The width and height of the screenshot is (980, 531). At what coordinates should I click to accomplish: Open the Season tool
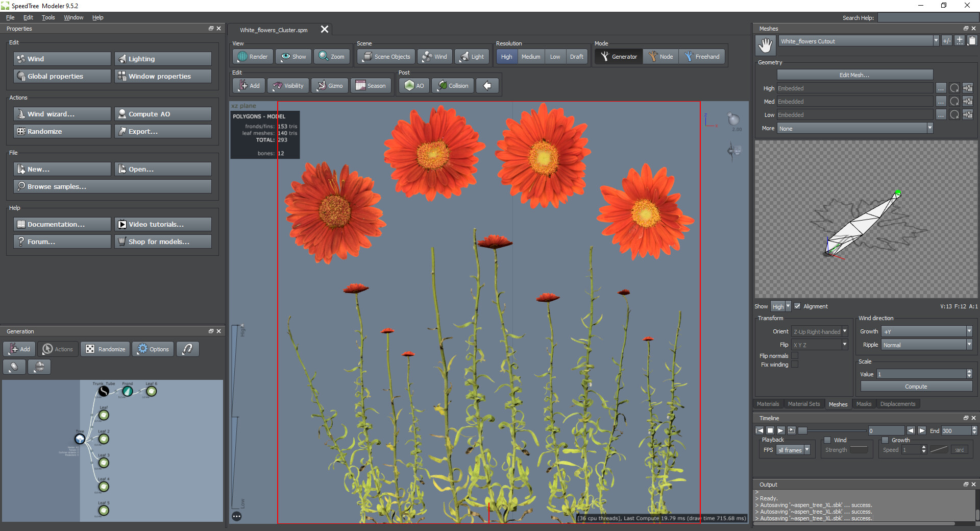[371, 86]
